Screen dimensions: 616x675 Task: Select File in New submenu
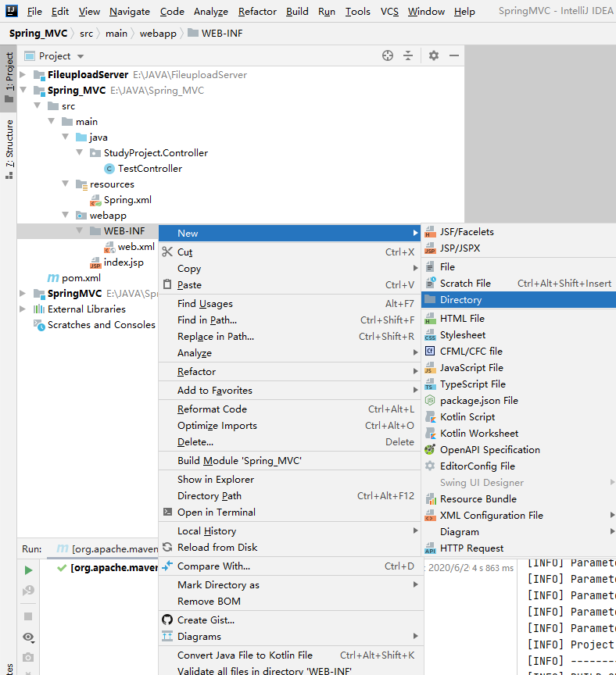click(x=519, y=267)
